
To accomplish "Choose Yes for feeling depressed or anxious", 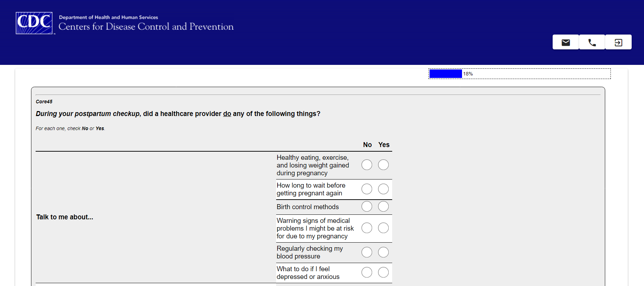I will coord(383,272).
